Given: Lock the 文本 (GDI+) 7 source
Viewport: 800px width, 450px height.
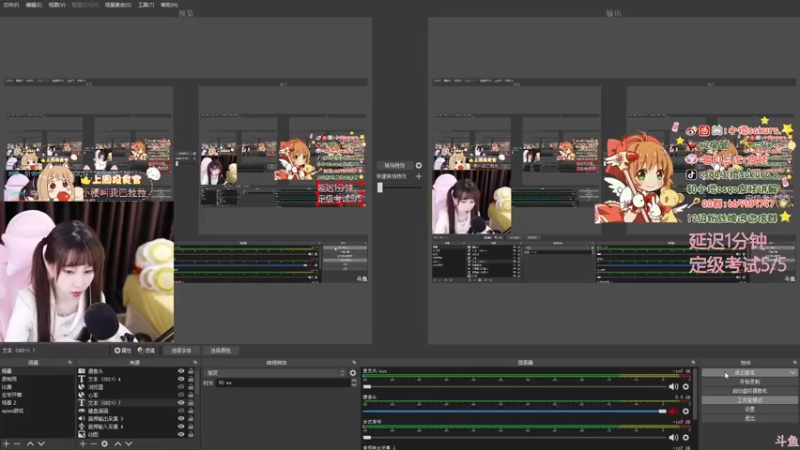Looking at the screenshot, I should pyautogui.click(x=191, y=403).
